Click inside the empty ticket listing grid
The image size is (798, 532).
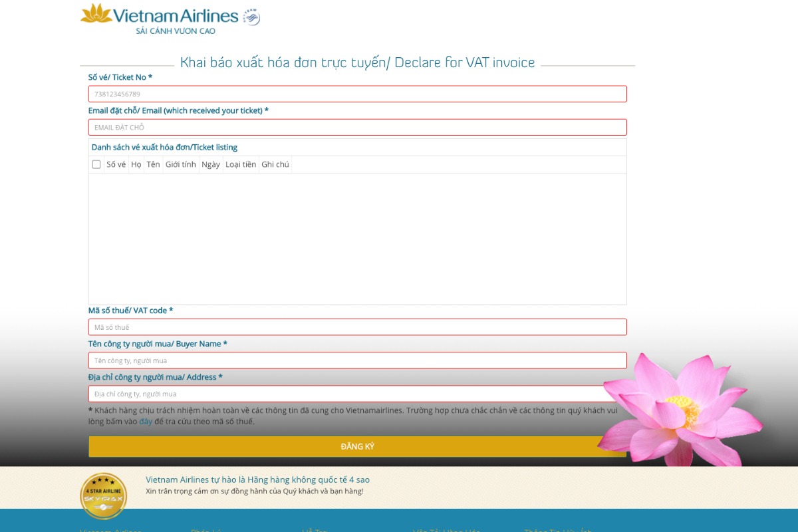358,239
